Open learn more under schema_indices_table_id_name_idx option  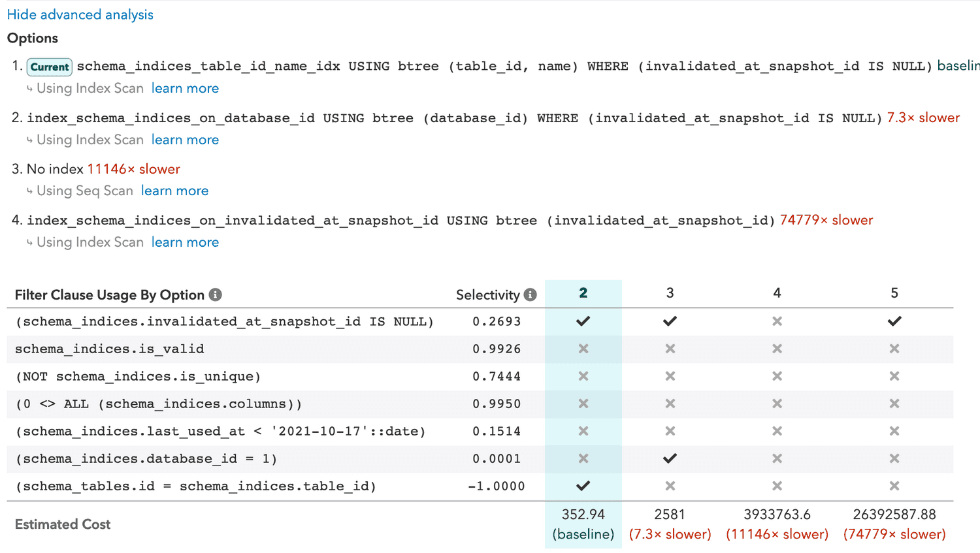click(x=185, y=88)
